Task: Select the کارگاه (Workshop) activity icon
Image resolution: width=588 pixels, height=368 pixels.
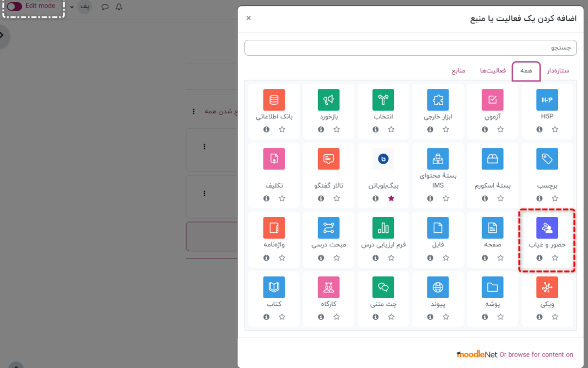Action: pos(328,287)
